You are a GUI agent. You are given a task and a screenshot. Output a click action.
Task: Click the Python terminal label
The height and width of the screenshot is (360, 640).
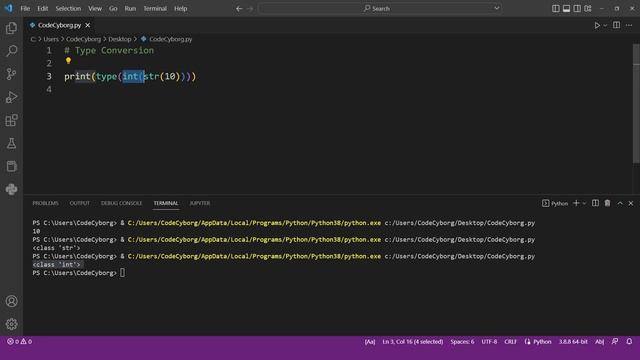point(555,203)
